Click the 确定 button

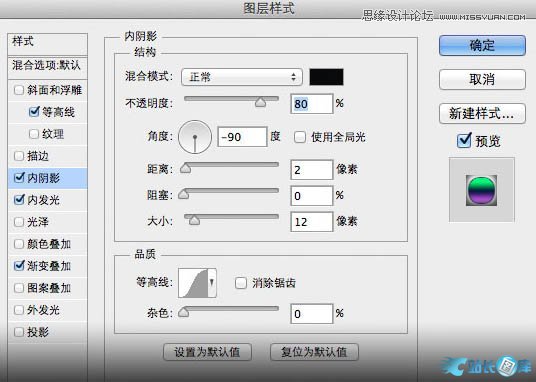(x=482, y=45)
